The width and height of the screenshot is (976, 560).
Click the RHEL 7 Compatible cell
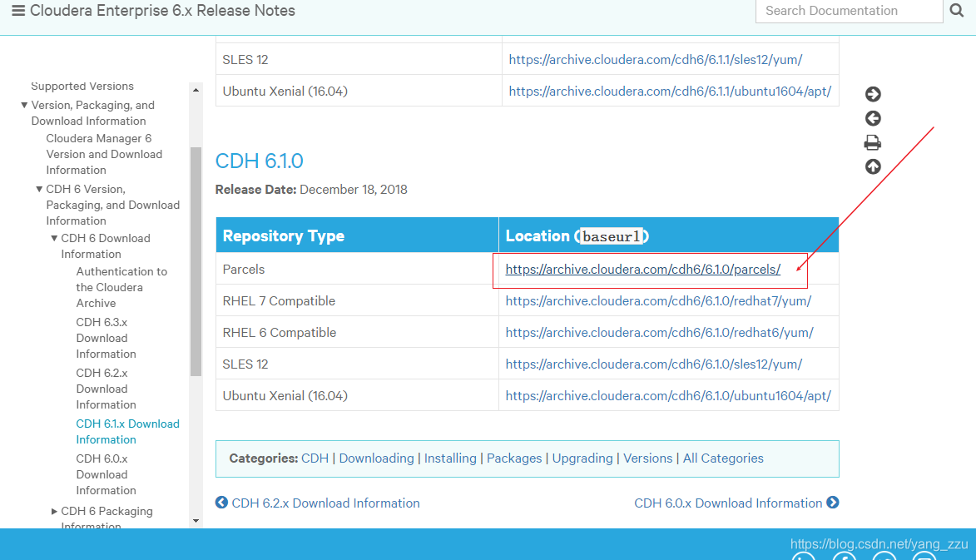357,300
